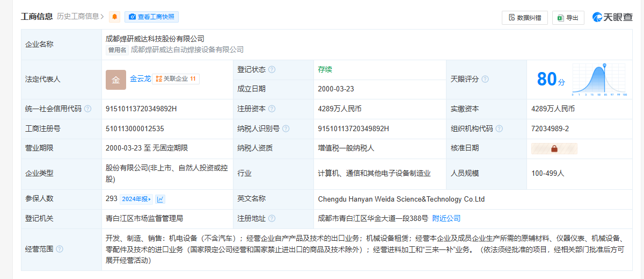Click registration authority 青白江区市场监督管理局
This screenshot has width=644, height=279.
(144, 219)
